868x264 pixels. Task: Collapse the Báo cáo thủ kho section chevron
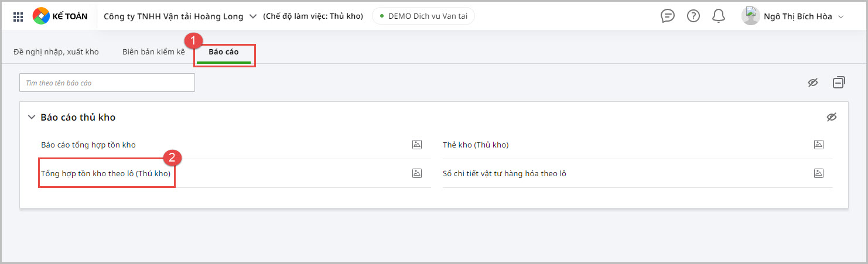(32, 117)
